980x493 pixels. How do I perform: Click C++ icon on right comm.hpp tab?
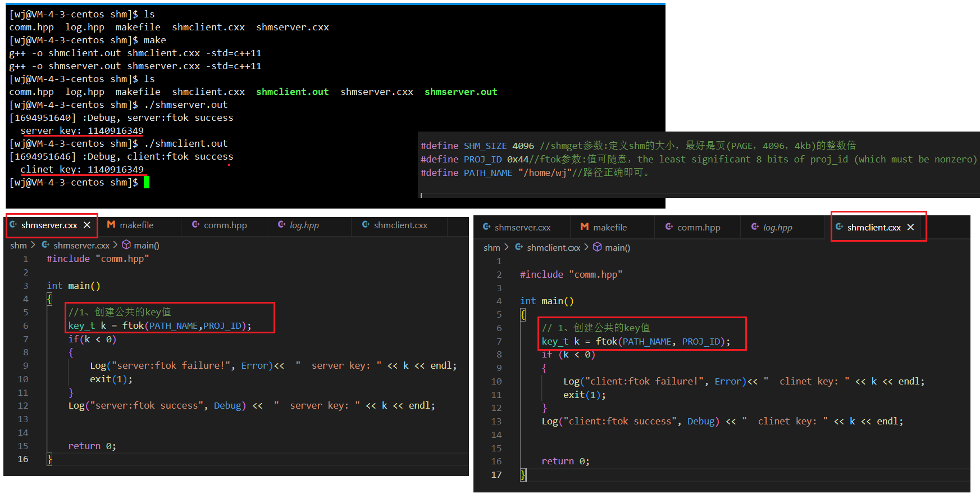click(669, 227)
